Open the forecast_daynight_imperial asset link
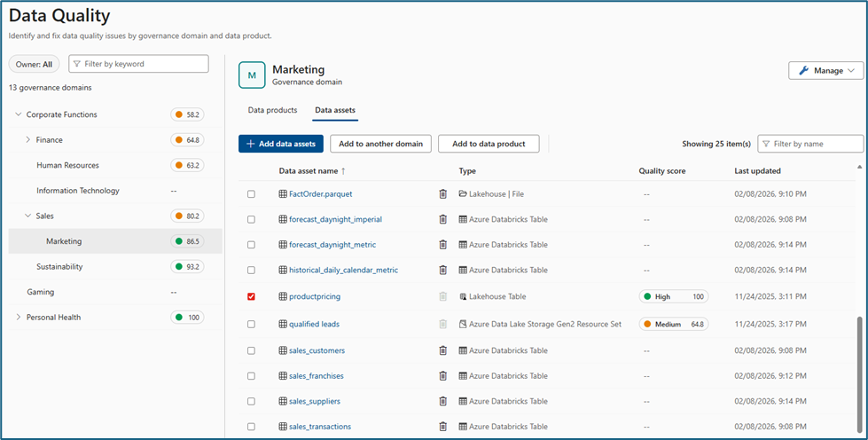The width and height of the screenshot is (868, 440). click(x=335, y=219)
